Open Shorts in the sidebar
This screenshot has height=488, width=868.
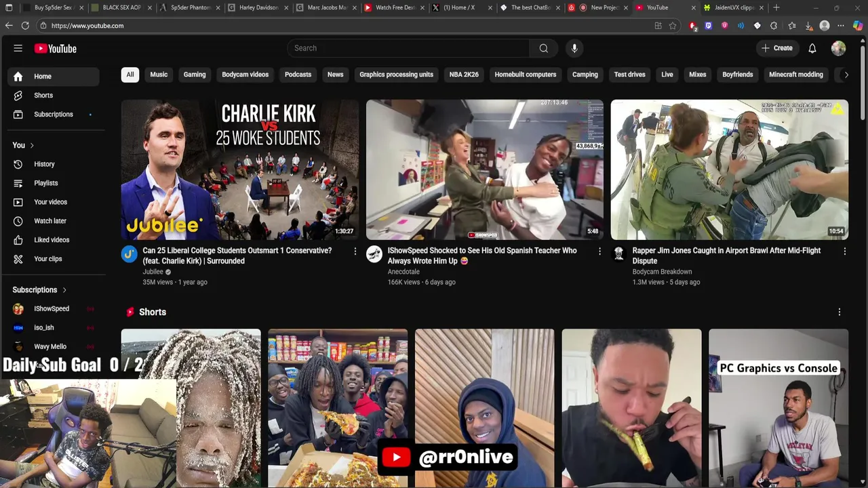pyautogui.click(x=54, y=96)
